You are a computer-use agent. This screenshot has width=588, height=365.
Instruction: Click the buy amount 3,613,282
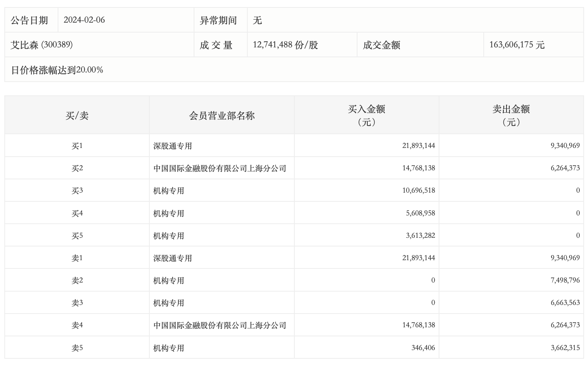point(420,235)
